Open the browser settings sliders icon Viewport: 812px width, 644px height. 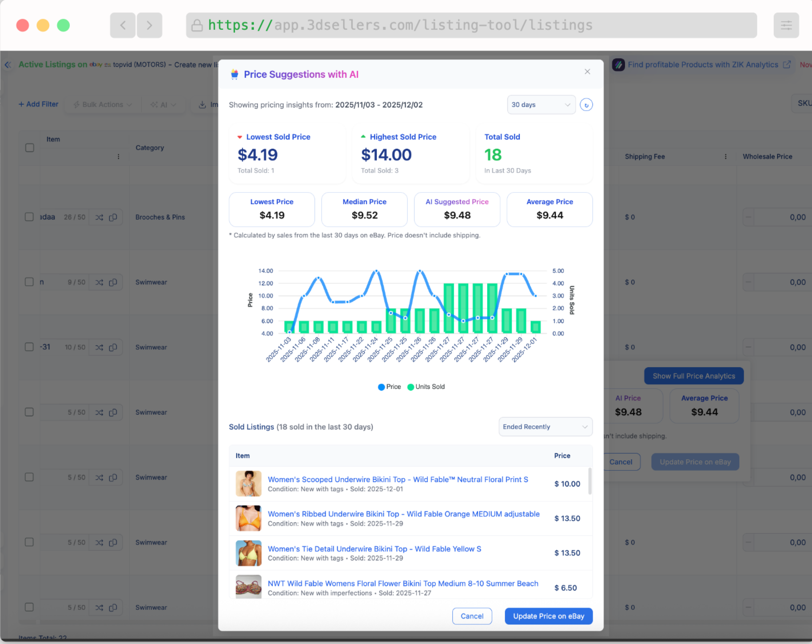786,25
